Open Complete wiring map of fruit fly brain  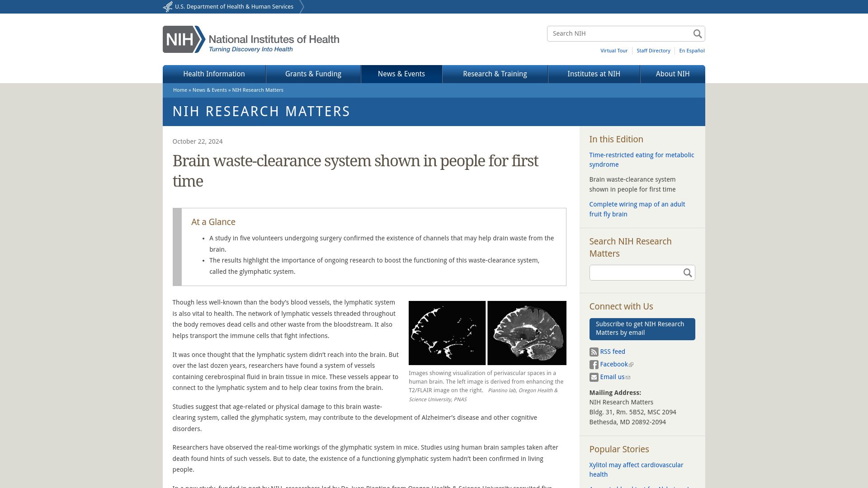pyautogui.click(x=637, y=209)
